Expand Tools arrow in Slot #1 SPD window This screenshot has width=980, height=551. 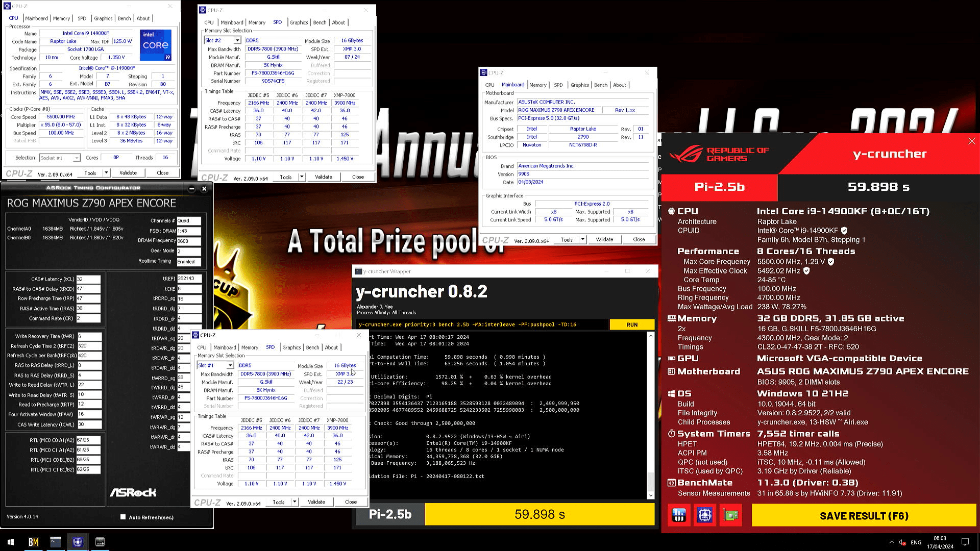[x=295, y=502]
